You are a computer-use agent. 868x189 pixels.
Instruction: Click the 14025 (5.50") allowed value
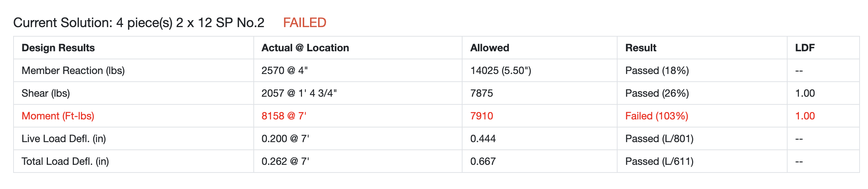click(x=501, y=70)
